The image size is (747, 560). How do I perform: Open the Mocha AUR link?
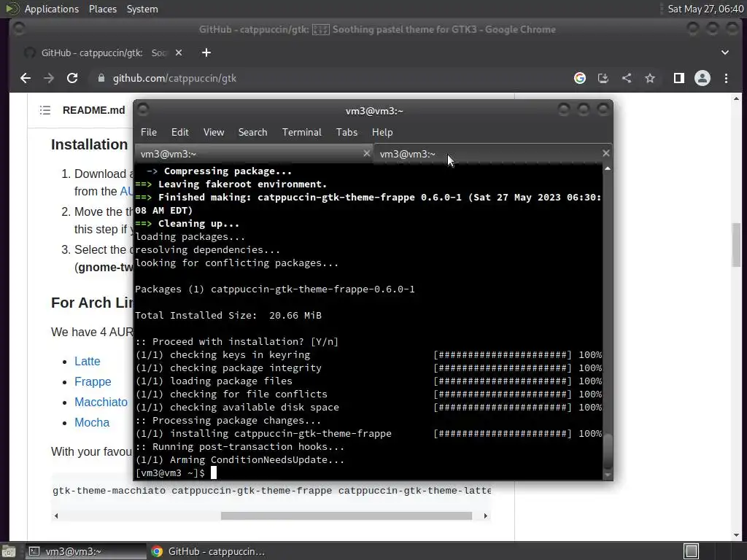click(92, 423)
